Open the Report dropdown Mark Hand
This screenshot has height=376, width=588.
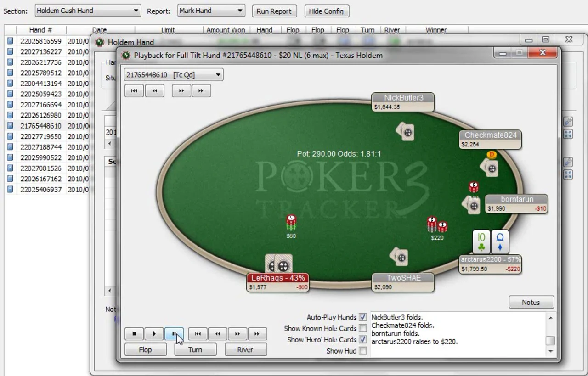click(211, 11)
